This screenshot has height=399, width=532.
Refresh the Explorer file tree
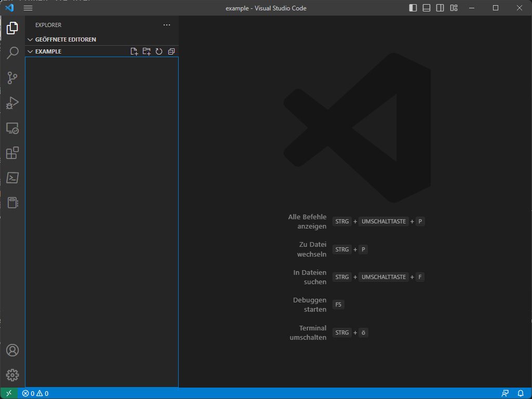(x=158, y=51)
